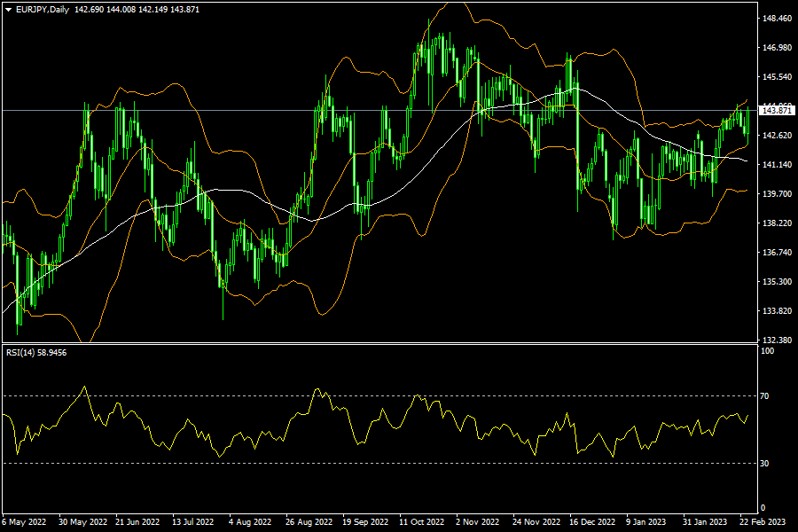The height and width of the screenshot is (532, 798).
Task: Click the OHLC values 142.690 144.008 142.149 143.871
Action: (137, 10)
